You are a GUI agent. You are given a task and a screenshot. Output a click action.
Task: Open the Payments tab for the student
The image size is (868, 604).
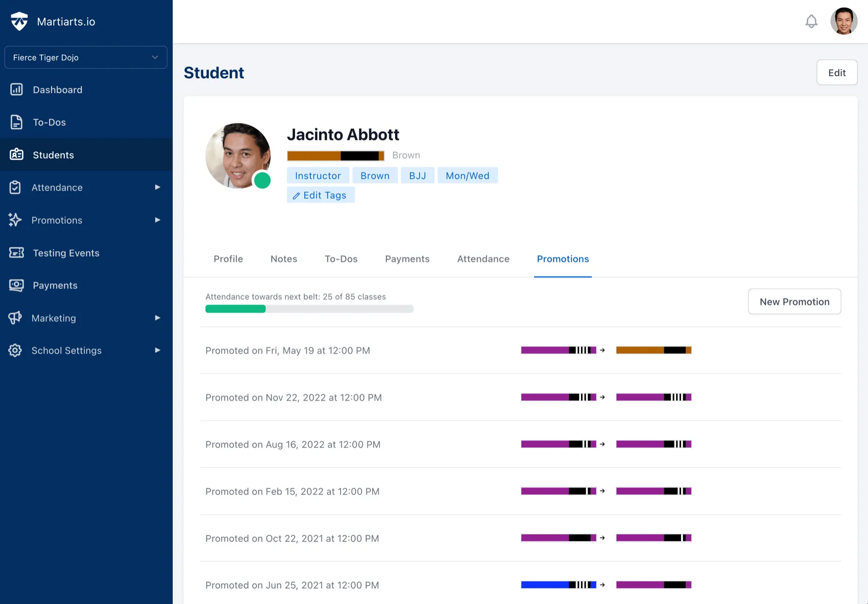coord(407,259)
